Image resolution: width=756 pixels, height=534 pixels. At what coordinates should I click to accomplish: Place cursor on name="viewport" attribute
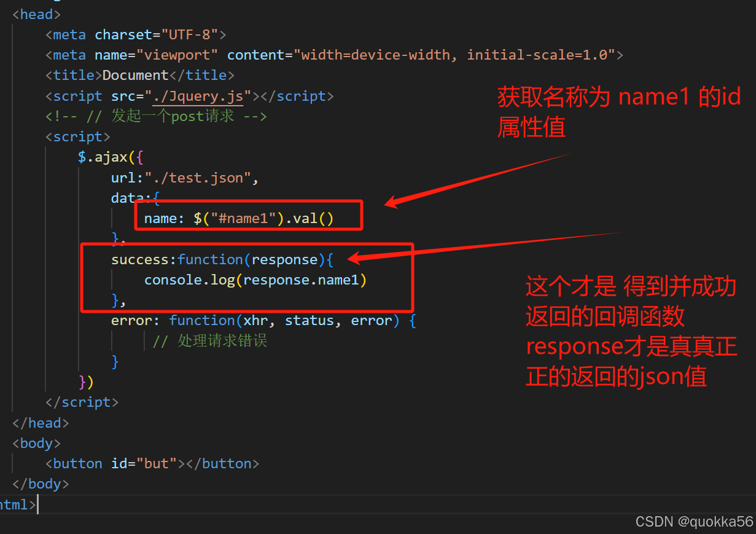157,55
